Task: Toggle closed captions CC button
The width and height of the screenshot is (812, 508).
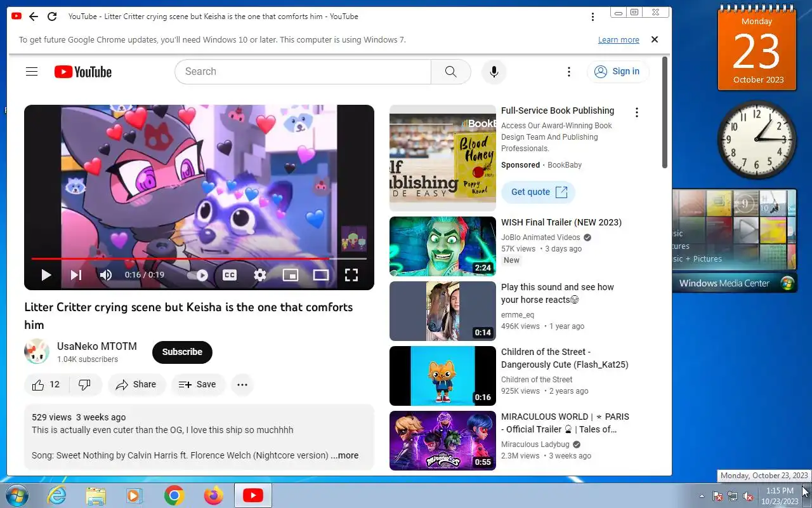Action: click(230, 275)
